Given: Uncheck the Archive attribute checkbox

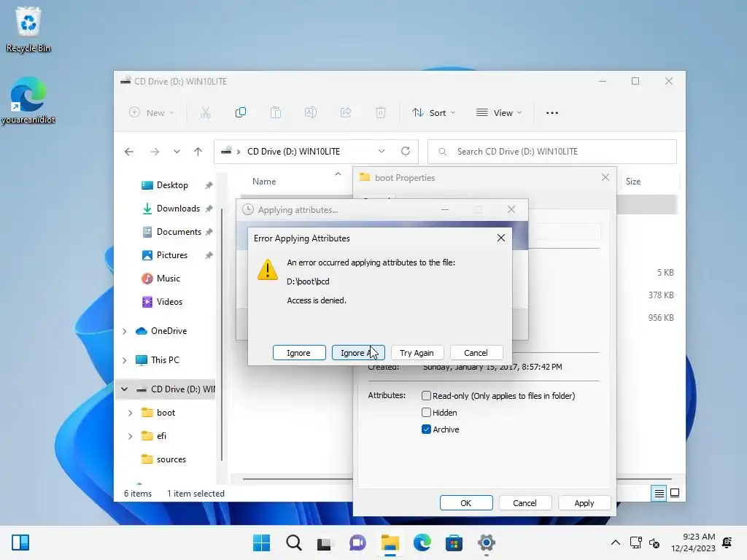Looking at the screenshot, I should pos(426,429).
